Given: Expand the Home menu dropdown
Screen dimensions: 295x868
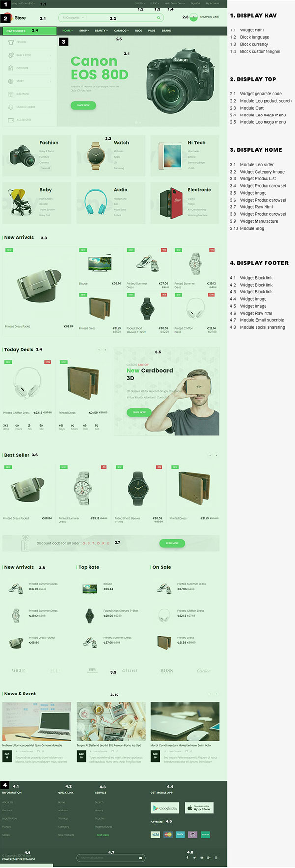Looking at the screenshot, I should click(x=67, y=30).
